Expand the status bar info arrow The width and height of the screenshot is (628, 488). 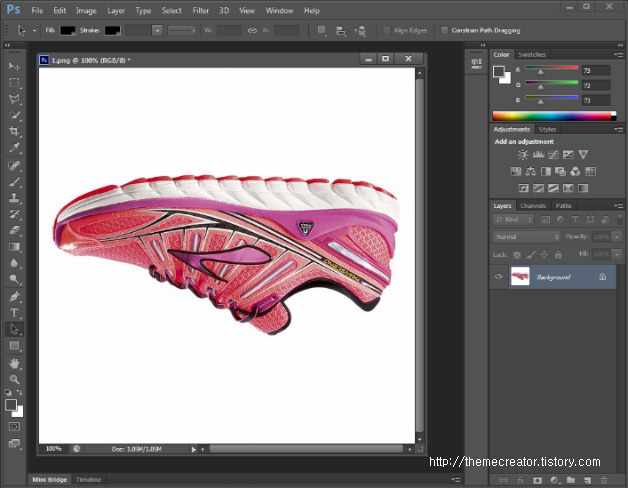(194, 450)
